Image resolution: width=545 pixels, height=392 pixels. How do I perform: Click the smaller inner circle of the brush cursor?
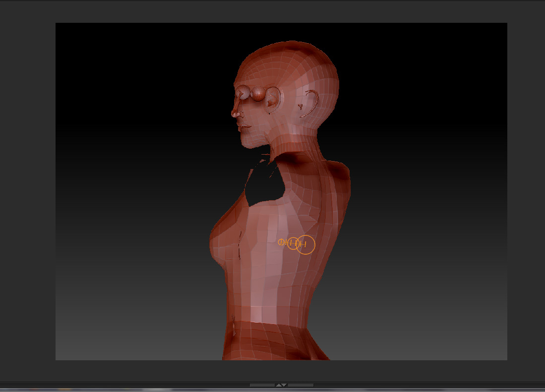pos(281,242)
